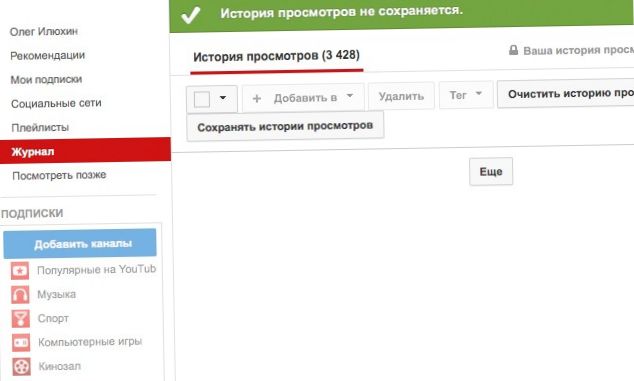The width and height of the screenshot is (634, 381).
Task: Click the white checkmark in the green banner
Action: click(190, 15)
